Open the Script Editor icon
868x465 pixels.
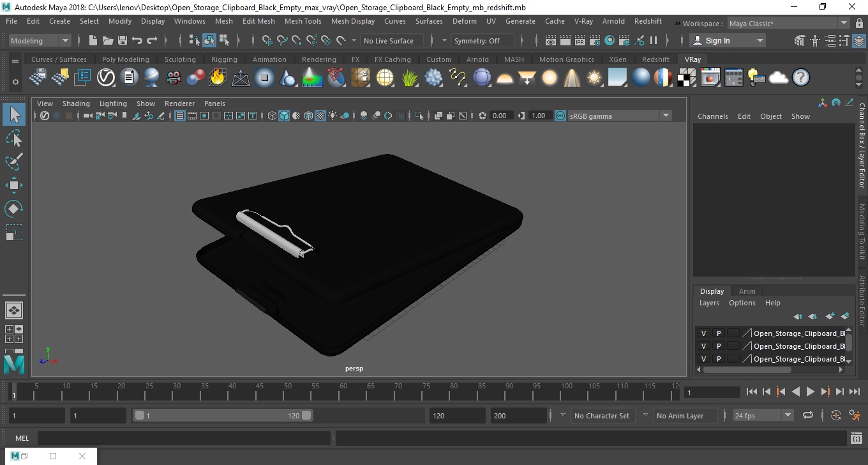pyautogui.click(x=857, y=438)
